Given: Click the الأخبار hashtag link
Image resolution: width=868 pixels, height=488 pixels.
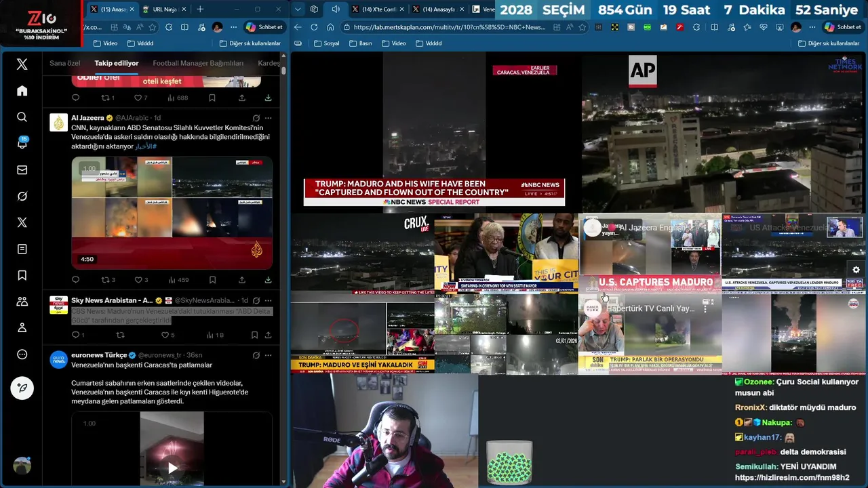Looking at the screenshot, I should click(145, 146).
